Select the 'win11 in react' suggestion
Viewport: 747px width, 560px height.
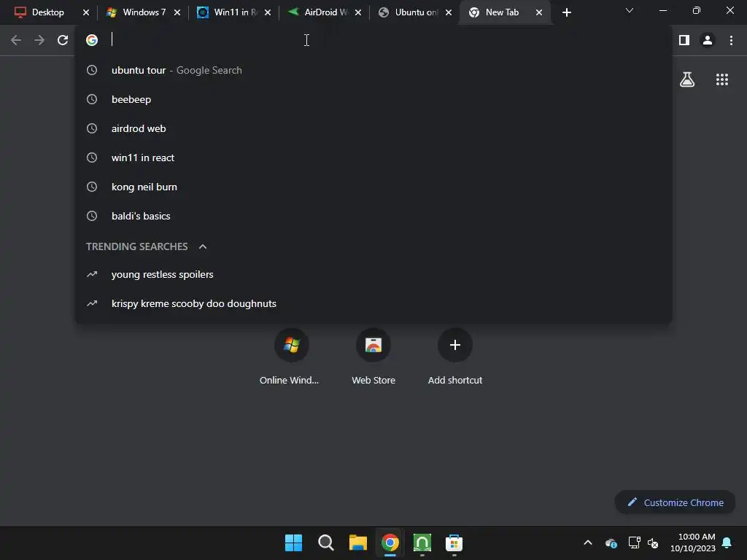tap(373, 157)
